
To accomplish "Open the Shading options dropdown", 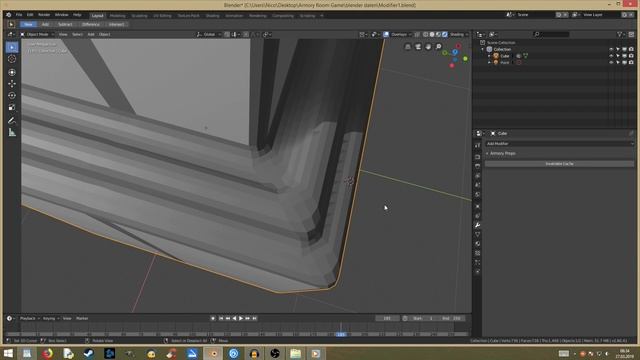I will point(458,34).
